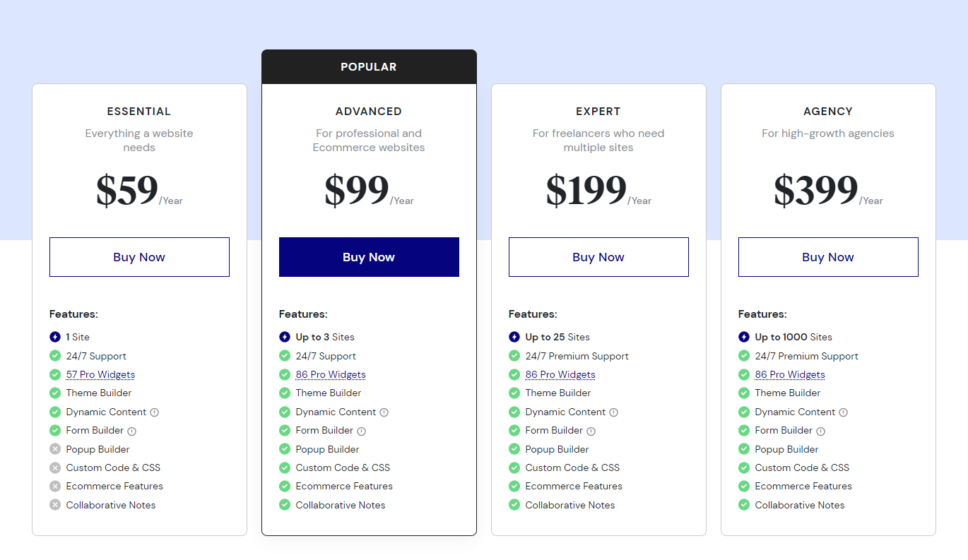Click the lightning bolt icon beside 1 Site

(x=54, y=337)
